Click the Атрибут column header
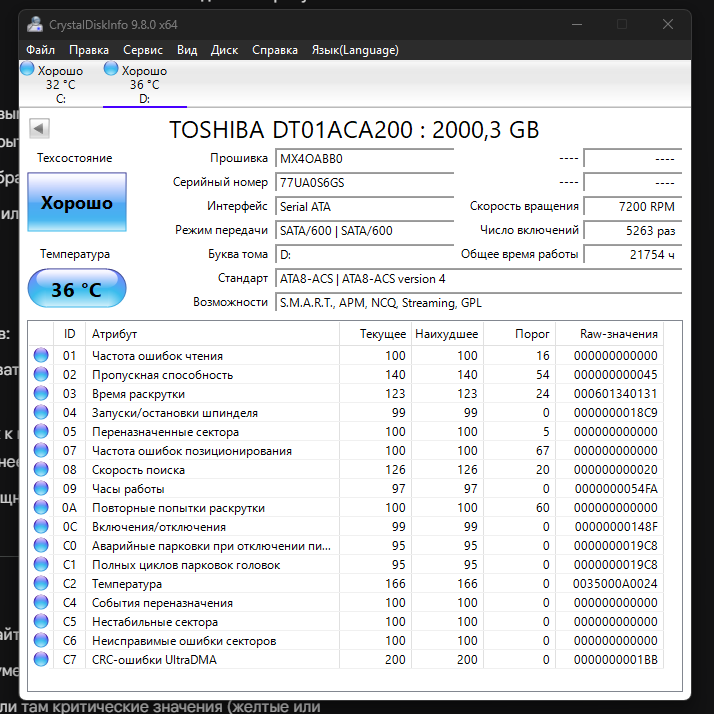 (x=212, y=334)
